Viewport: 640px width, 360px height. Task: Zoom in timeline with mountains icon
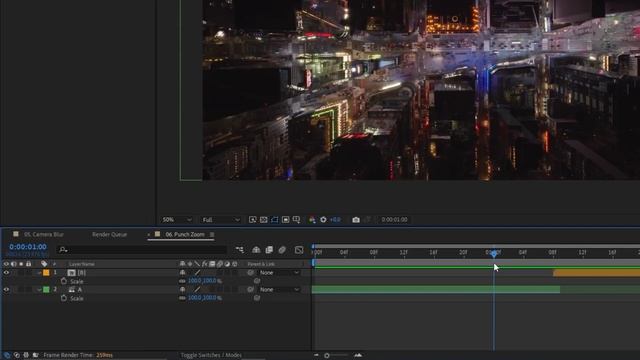358,355
